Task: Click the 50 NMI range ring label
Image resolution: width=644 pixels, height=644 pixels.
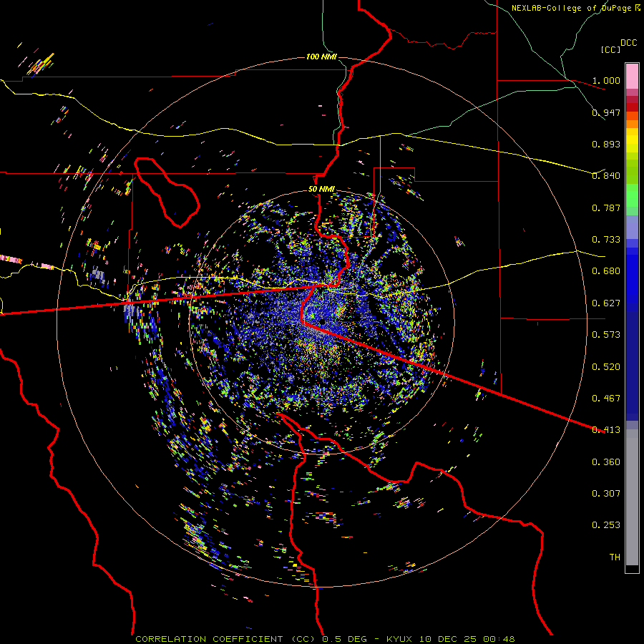Action: pos(321,190)
